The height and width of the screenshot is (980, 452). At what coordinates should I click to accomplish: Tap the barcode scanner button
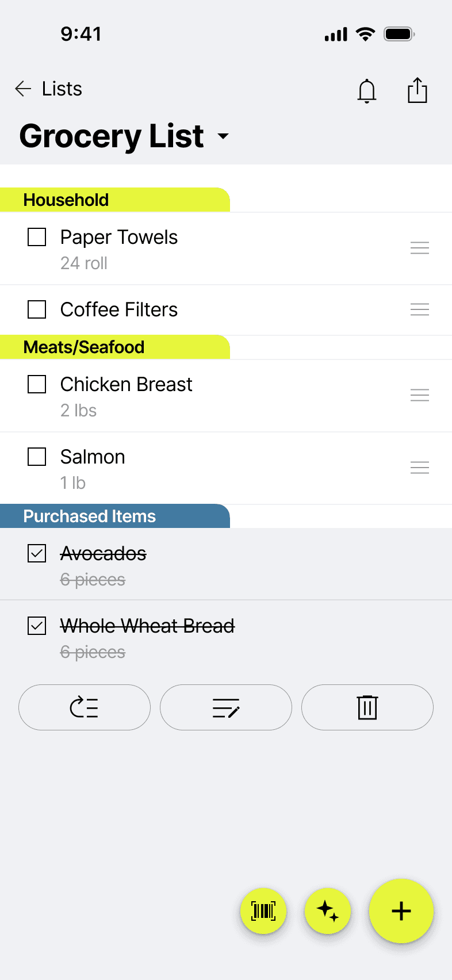coord(263,911)
